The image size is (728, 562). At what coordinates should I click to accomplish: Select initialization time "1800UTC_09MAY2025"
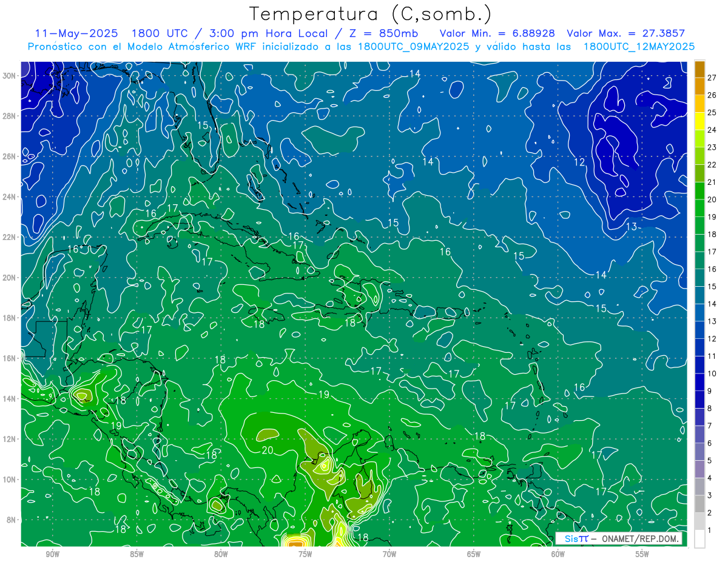[413, 47]
